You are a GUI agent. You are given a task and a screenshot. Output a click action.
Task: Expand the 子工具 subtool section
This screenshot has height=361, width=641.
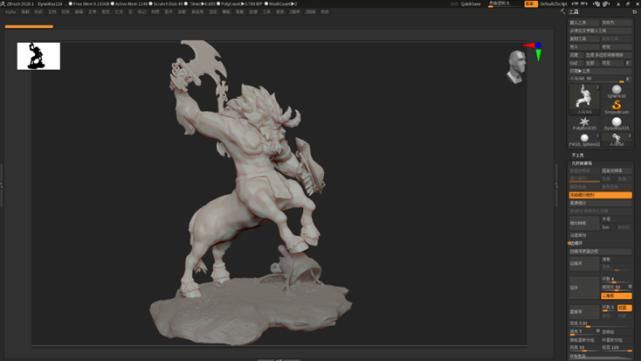point(578,155)
